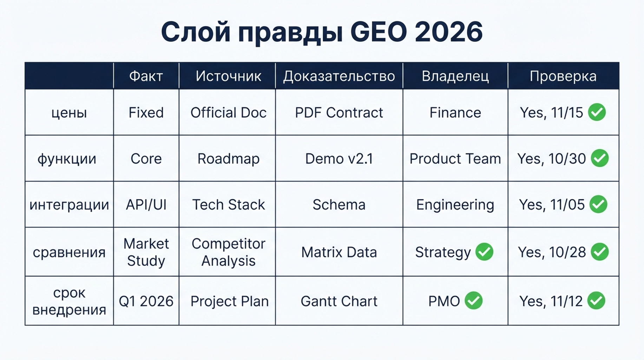Select the checkmark icon after Yes, 11/05
Viewport: 644px width, 360px height.
point(598,204)
